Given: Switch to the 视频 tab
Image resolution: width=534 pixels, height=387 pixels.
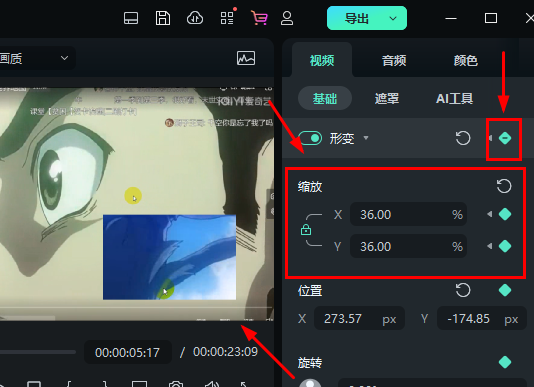Looking at the screenshot, I should [322, 61].
